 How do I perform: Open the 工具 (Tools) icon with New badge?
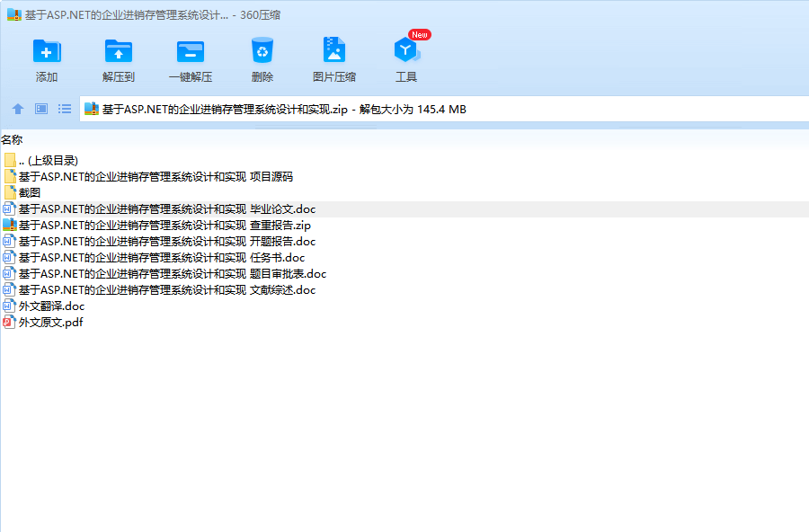pyautogui.click(x=406, y=50)
